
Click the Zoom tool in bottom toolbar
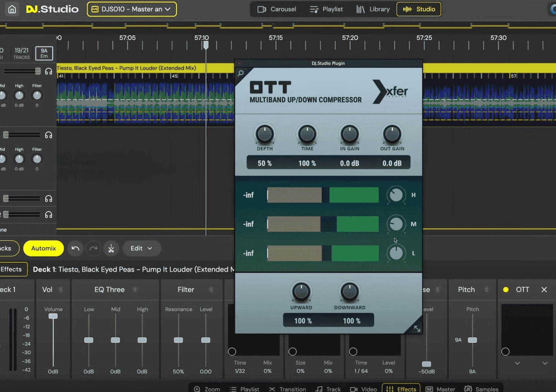coord(206,389)
